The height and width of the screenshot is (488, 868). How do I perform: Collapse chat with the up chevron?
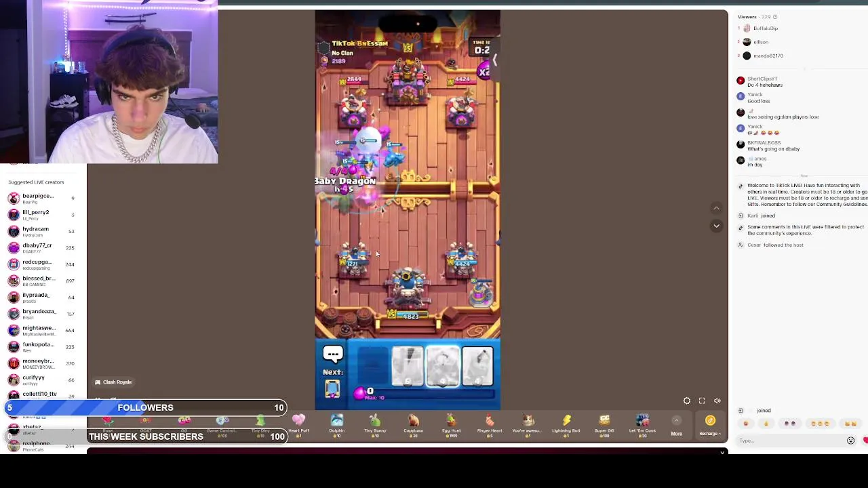(x=716, y=208)
